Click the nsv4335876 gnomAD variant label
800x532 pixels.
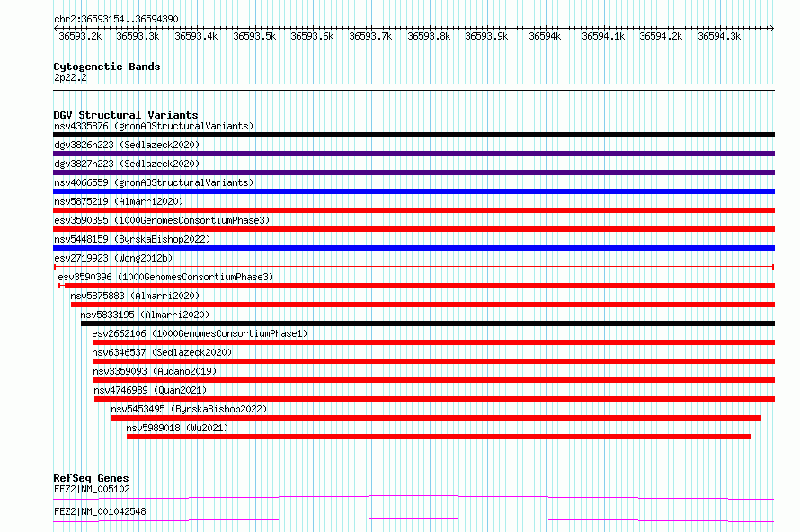coord(154,126)
